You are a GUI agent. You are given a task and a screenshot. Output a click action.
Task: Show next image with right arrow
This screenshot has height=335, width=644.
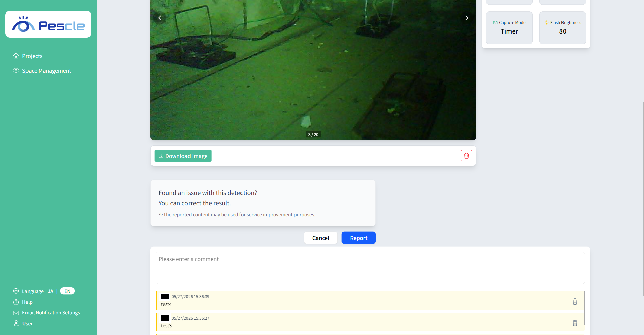pyautogui.click(x=467, y=18)
